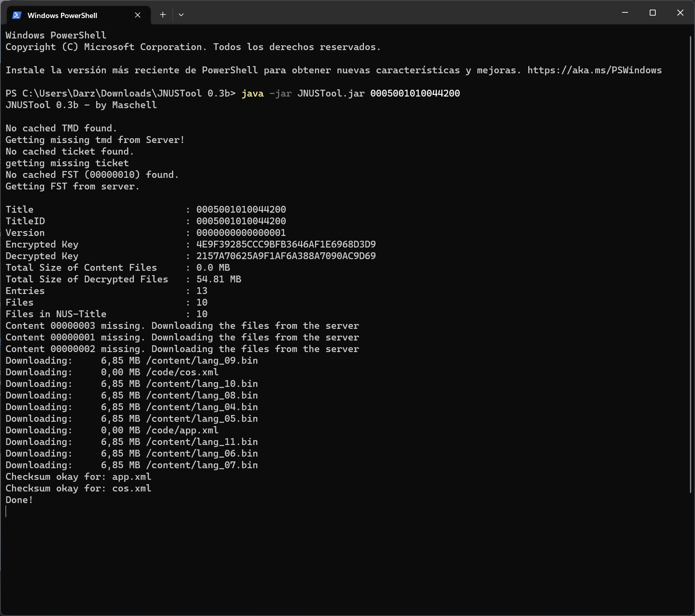695x616 pixels.
Task: Click the 'Total Size of Decrypted Files' label
Action: 87,279
